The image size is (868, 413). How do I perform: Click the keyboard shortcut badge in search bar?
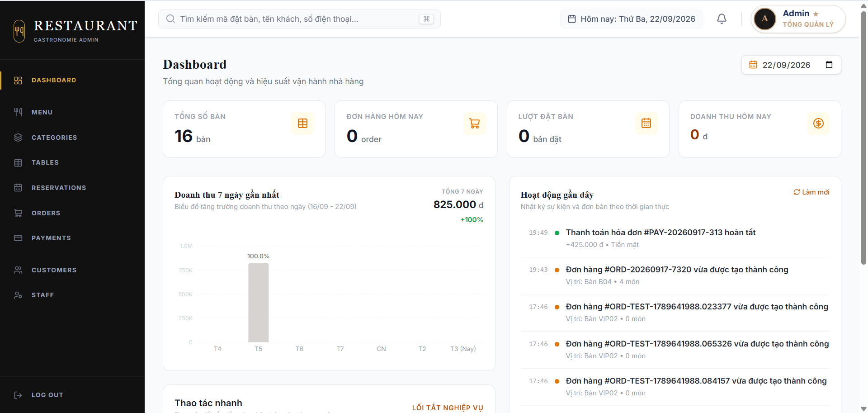coord(426,19)
